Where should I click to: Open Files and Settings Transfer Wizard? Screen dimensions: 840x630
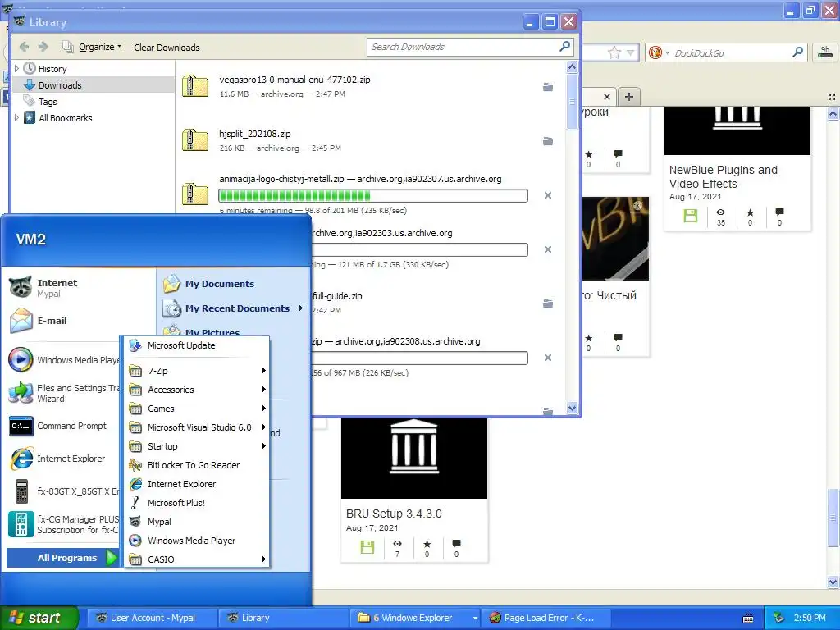tap(63, 393)
